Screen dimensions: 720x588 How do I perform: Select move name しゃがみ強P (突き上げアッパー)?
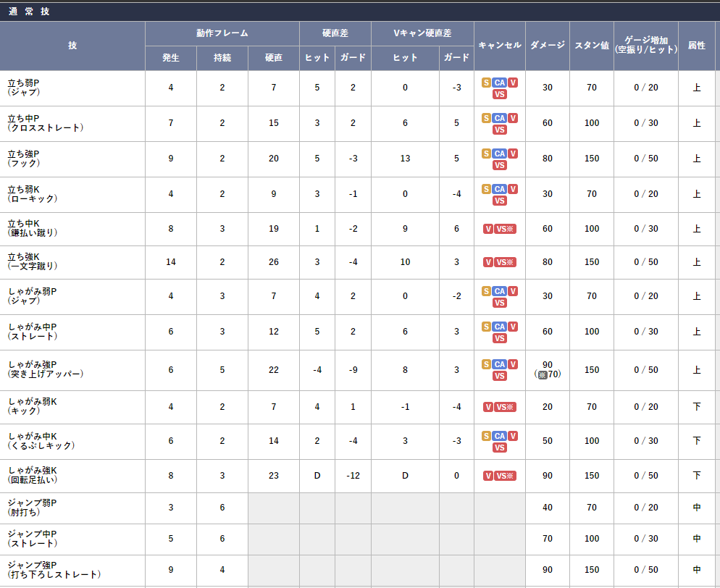46,369
